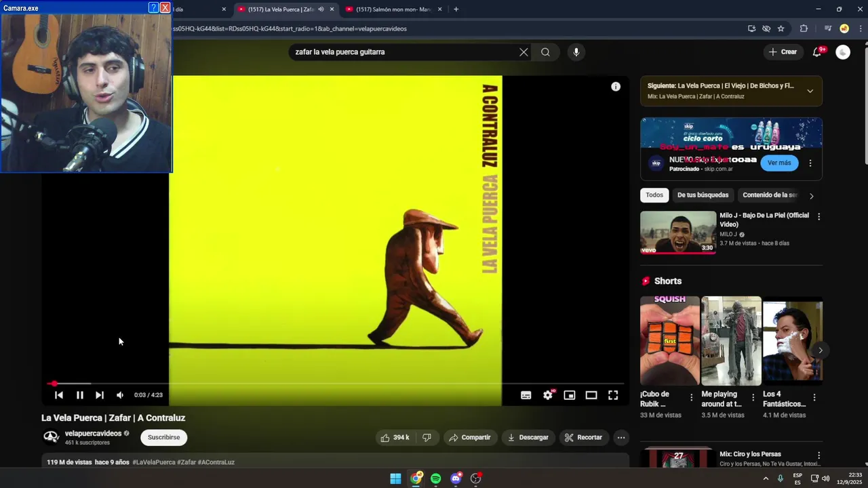Open YouTube notifications bell
The width and height of the screenshot is (868, 488).
point(817,52)
